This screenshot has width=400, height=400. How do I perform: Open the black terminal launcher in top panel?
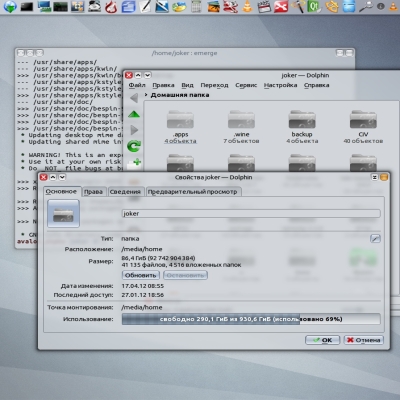pos(27,6)
